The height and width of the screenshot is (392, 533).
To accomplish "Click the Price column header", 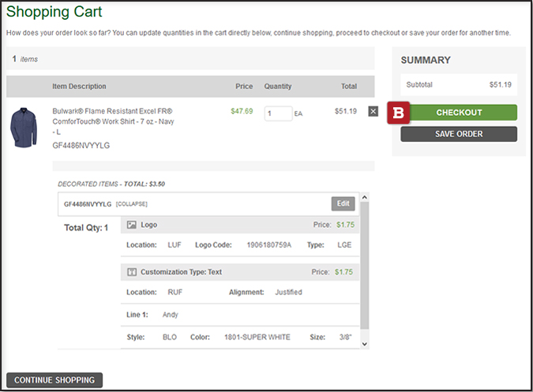I will tap(244, 86).
